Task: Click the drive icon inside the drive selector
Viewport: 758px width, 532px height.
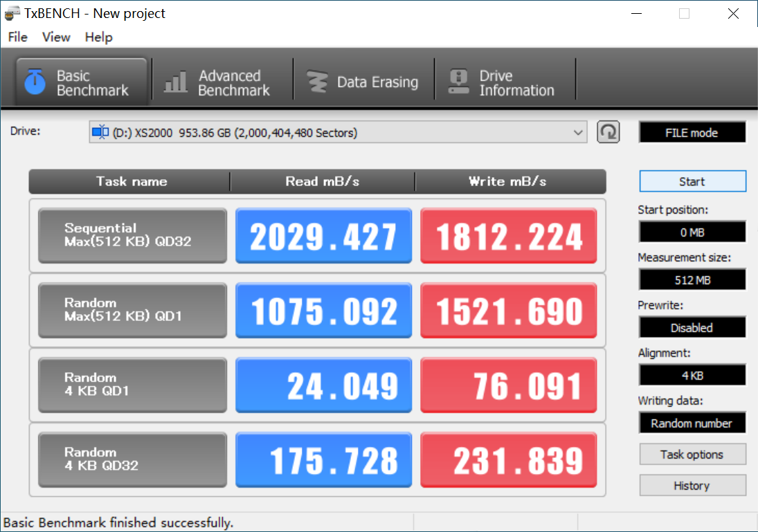Action: tap(98, 131)
